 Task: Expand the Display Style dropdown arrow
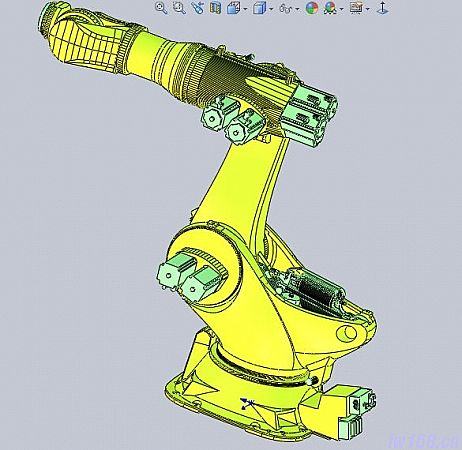coord(271,9)
